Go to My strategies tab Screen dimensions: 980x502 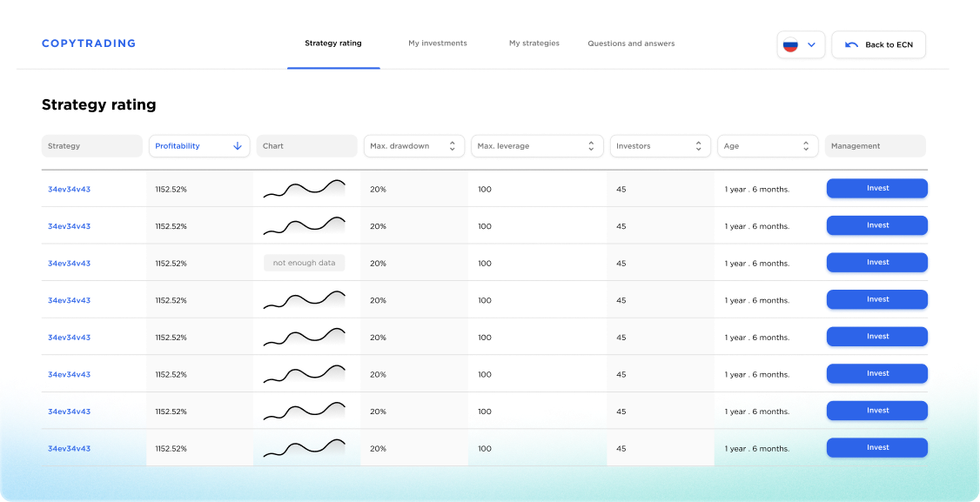[534, 44]
